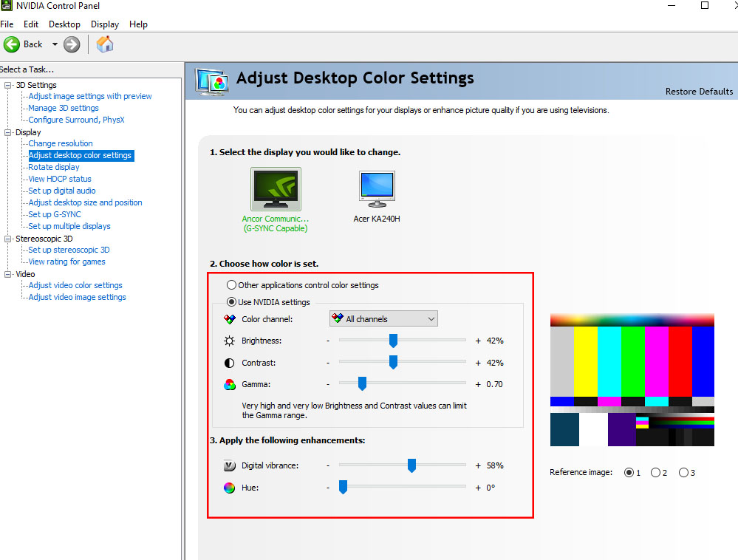Image resolution: width=738 pixels, height=560 pixels.
Task: Click the Brightness sun icon
Action: pos(229,341)
